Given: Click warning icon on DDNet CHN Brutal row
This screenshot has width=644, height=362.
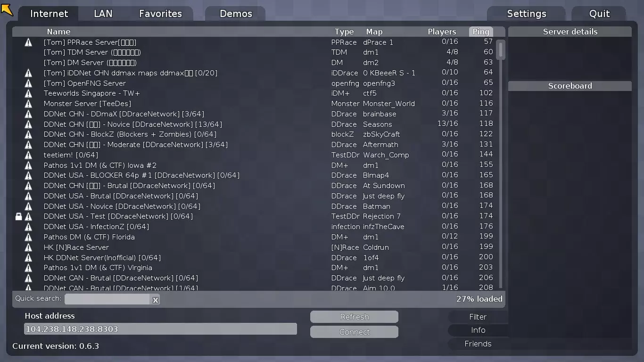Looking at the screenshot, I should pos(28,186).
